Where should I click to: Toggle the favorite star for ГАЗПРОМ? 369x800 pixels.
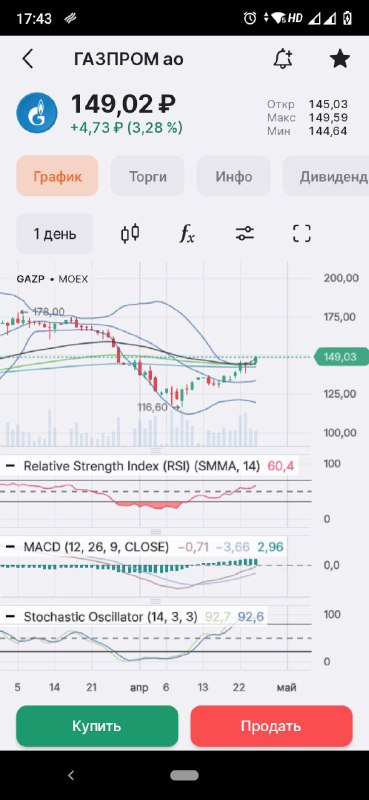(x=339, y=59)
